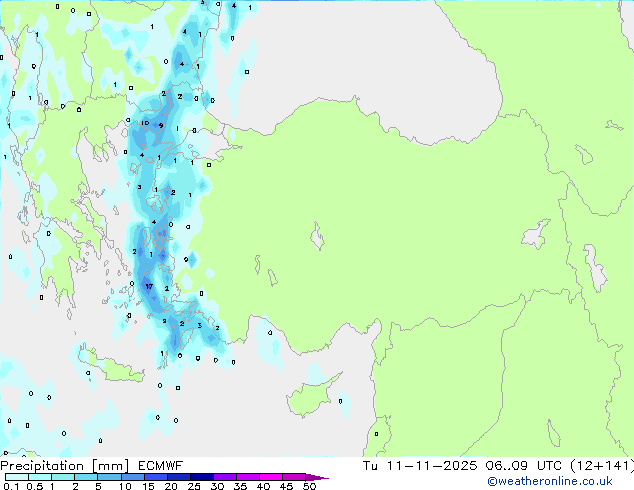Click the '50' legend scale label
This screenshot has width=634, height=490.
click(310, 486)
